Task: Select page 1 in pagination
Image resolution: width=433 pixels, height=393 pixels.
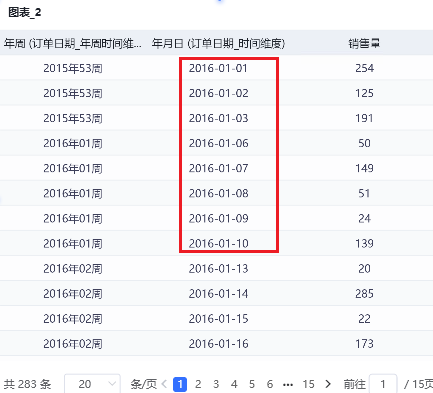Action: (x=180, y=384)
